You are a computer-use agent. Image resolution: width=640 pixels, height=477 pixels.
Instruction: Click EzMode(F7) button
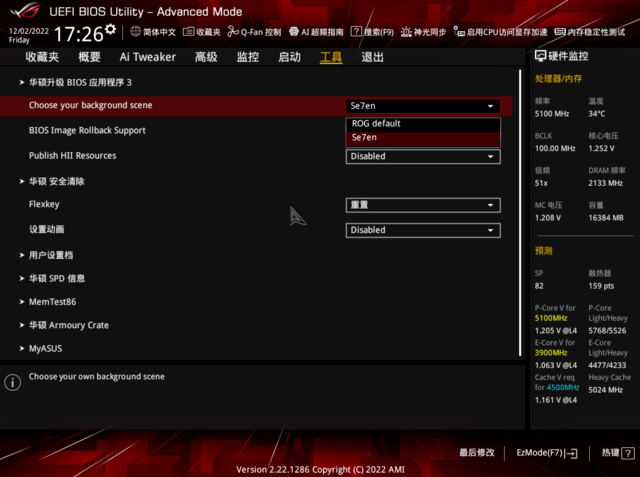(546, 453)
